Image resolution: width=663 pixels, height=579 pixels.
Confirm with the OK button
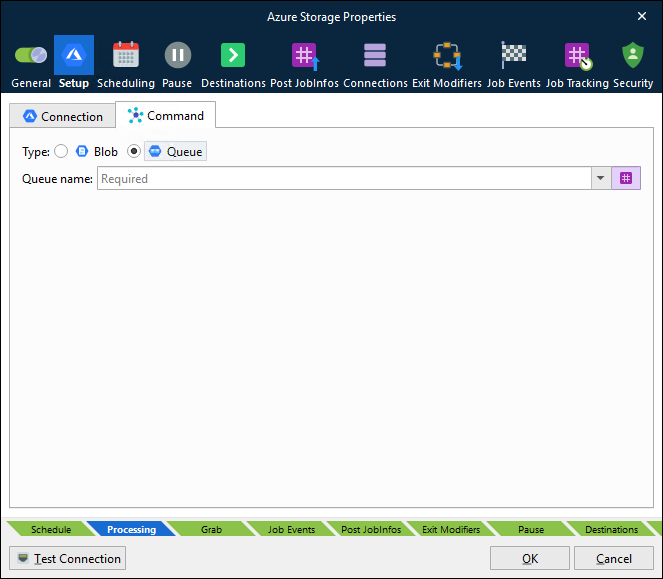point(530,558)
